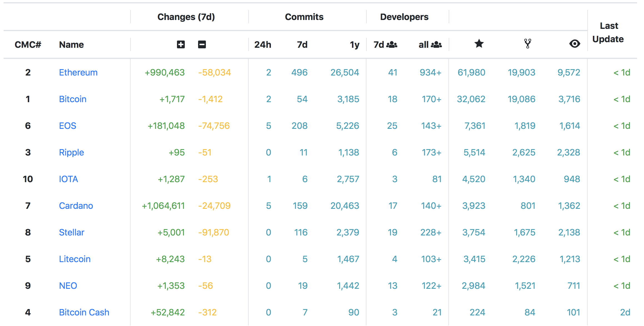Click Ethereum deletions -58,034
Image resolution: width=644 pixels, height=326 pixels.
tap(214, 72)
